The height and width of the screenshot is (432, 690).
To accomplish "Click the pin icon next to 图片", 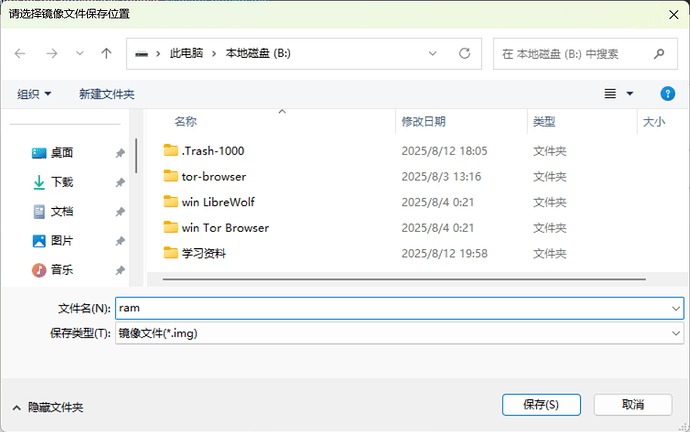I will coord(120,241).
